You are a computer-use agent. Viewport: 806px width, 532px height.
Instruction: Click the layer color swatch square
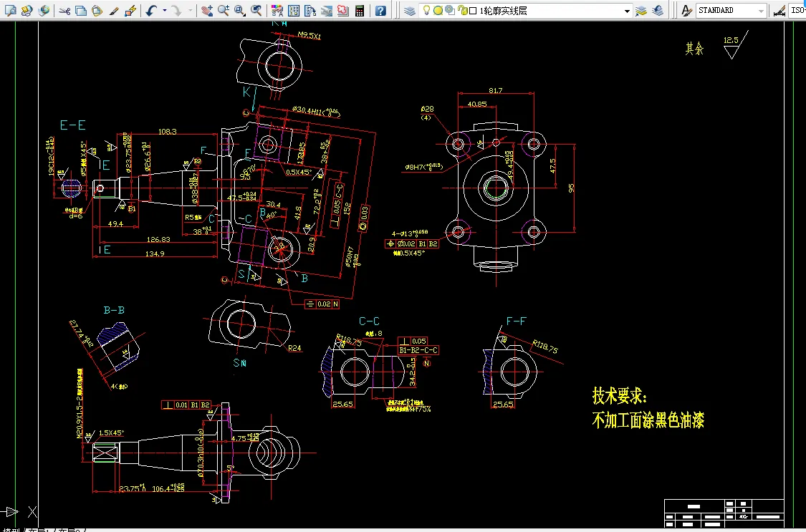point(473,11)
